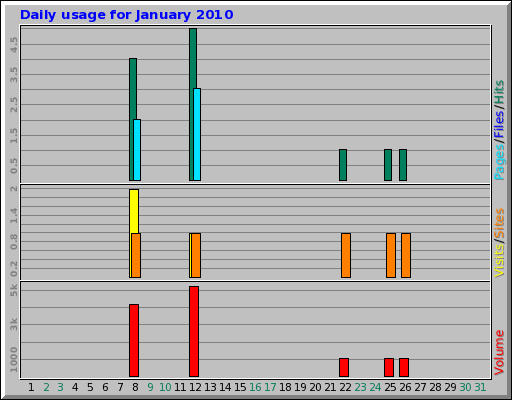Click the tallest red Volume bar for day 12
Viewport: 512px width, 400px height.
click(194, 331)
